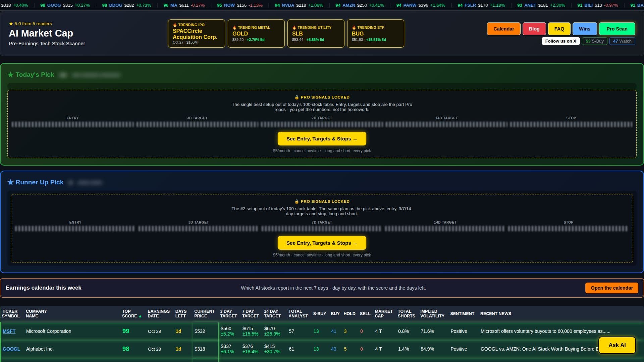The height and width of the screenshot is (362, 644).
Task: Open the FAQ page
Action: (x=559, y=29)
